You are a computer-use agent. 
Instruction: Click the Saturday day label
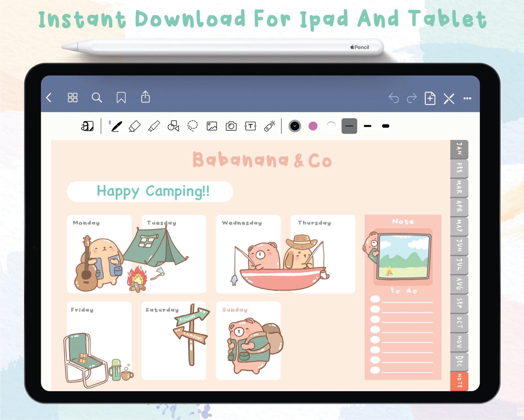(162, 310)
